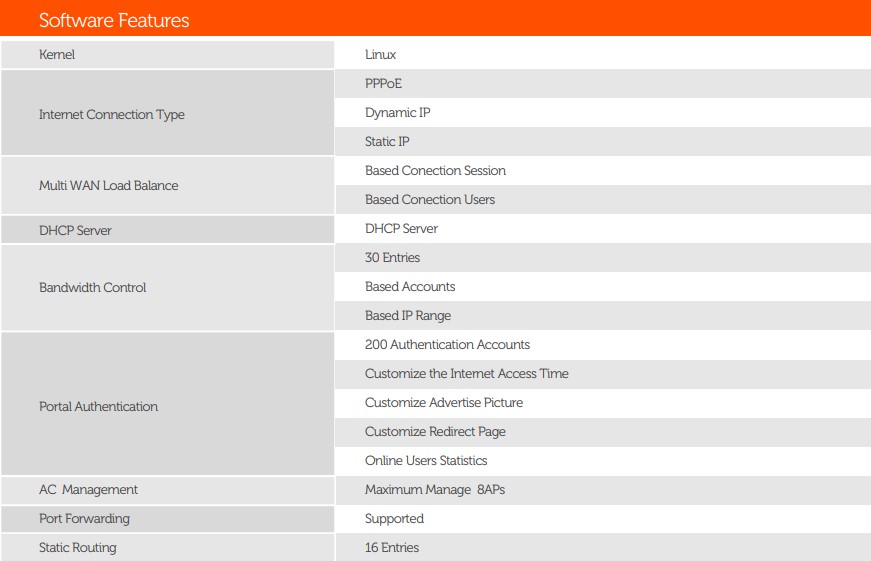The height and width of the screenshot is (561, 871).
Task: Click 'Customize Advertise Picture' text
Action: (x=444, y=403)
